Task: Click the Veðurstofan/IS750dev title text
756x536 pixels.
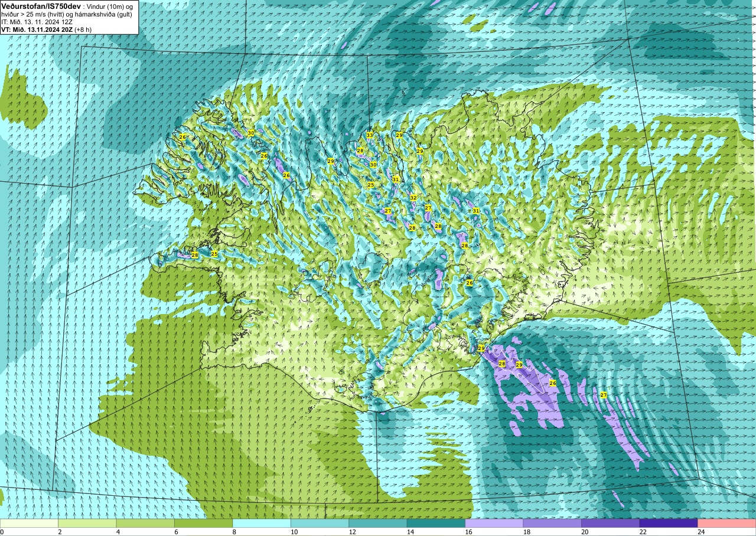Action: click(41, 5)
